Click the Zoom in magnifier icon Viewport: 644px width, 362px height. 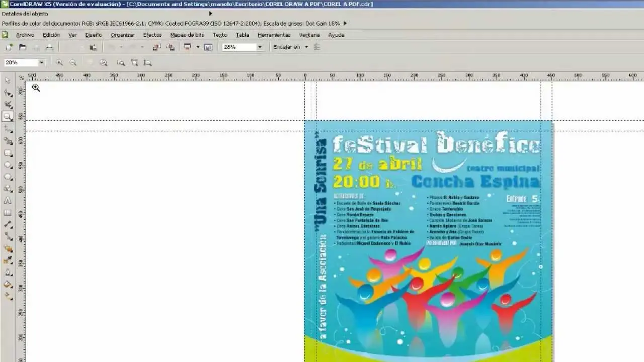pyautogui.click(x=59, y=63)
